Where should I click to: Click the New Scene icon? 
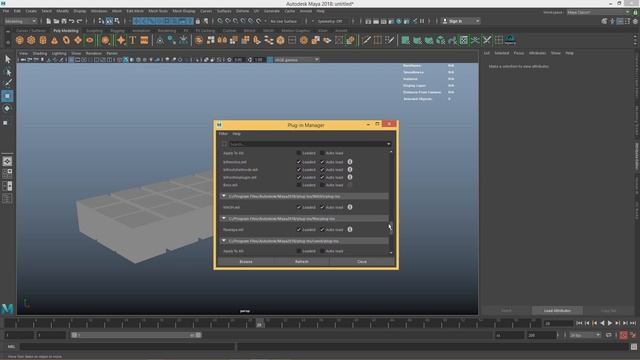(x=49, y=21)
